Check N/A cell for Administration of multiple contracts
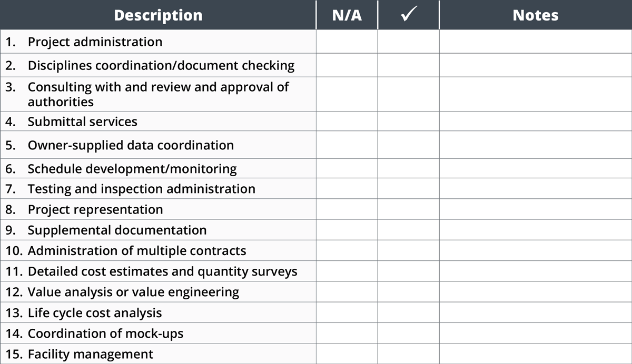The width and height of the screenshot is (632, 364). pyautogui.click(x=347, y=251)
